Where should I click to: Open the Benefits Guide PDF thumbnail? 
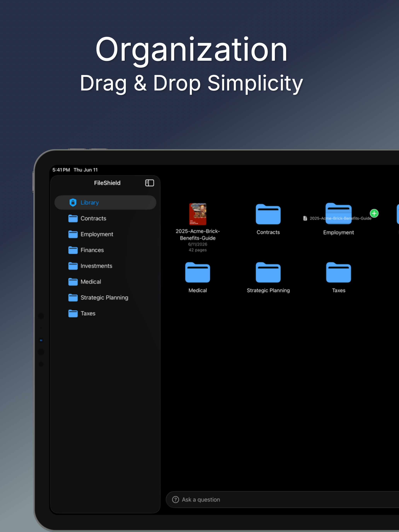pyautogui.click(x=198, y=214)
